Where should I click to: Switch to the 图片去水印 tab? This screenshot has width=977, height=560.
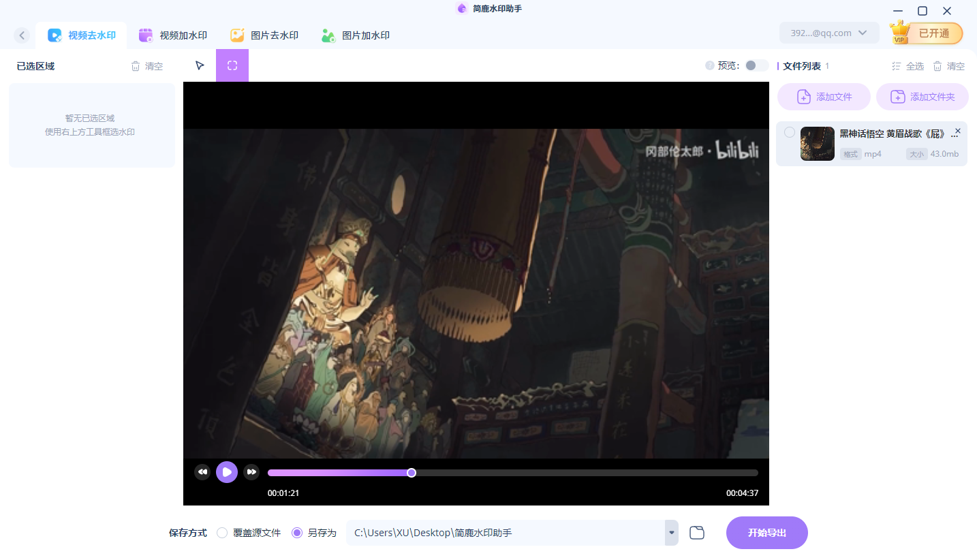pyautogui.click(x=264, y=35)
